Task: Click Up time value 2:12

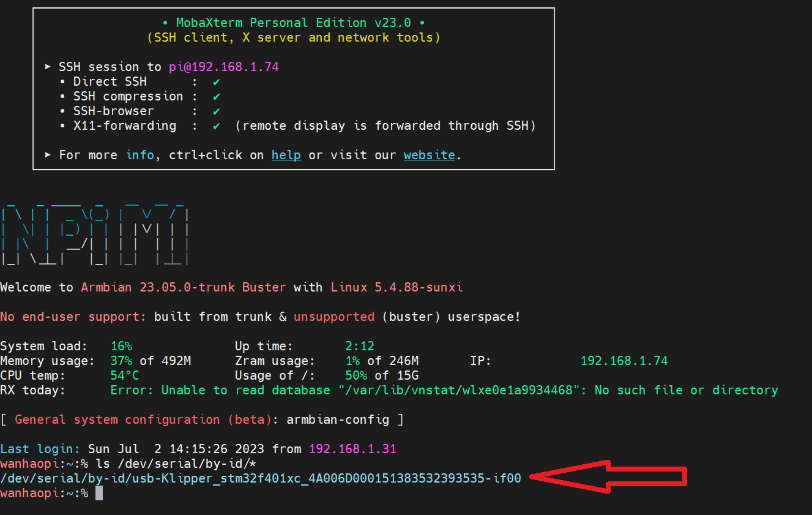Action: pyautogui.click(x=360, y=346)
